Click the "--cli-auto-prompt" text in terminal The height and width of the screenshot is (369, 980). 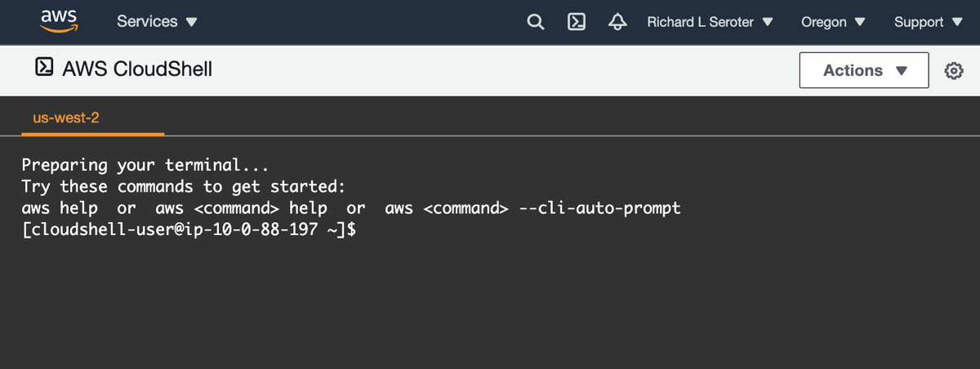pos(600,209)
